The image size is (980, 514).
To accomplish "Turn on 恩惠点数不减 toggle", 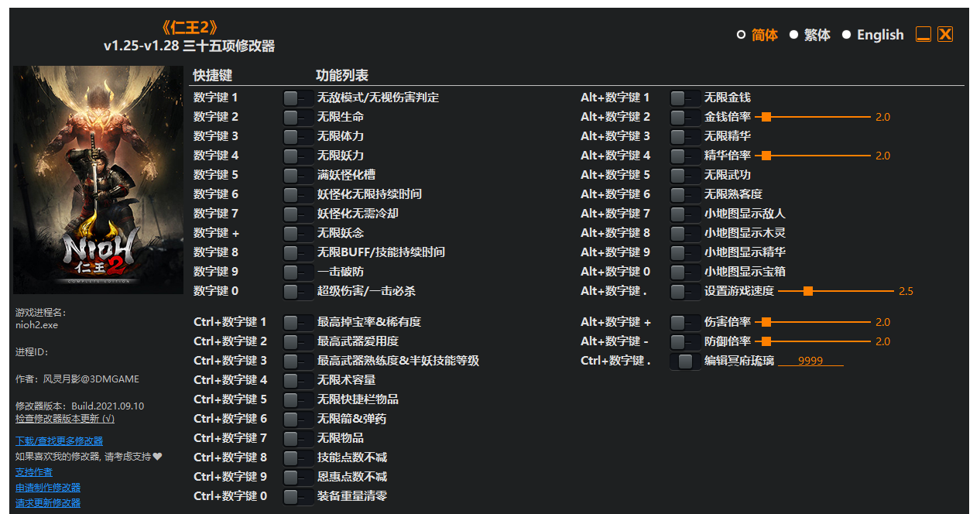I will [298, 477].
